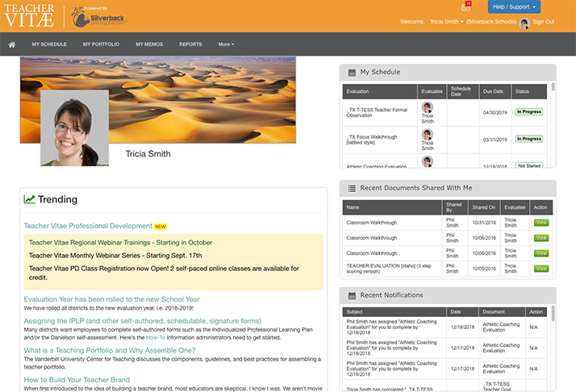The width and height of the screenshot is (576, 392).
Task: Go to My Portfolio
Action: point(101,44)
